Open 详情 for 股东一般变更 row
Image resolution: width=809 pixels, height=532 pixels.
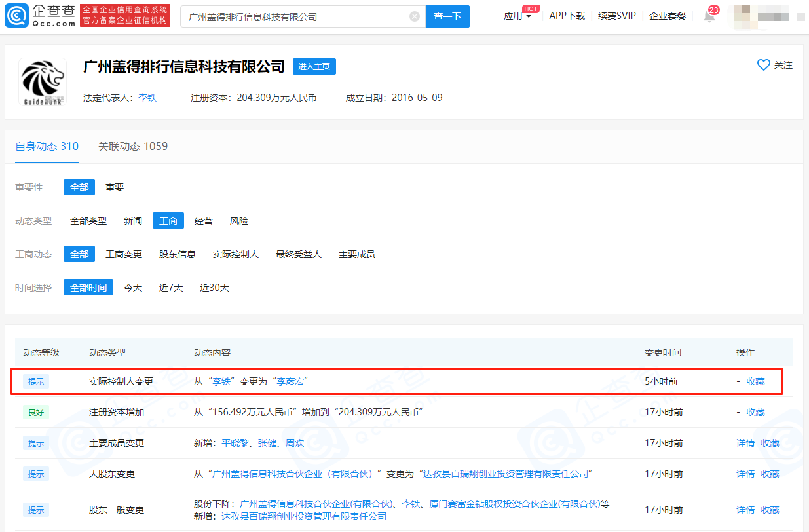[x=745, y=510]
